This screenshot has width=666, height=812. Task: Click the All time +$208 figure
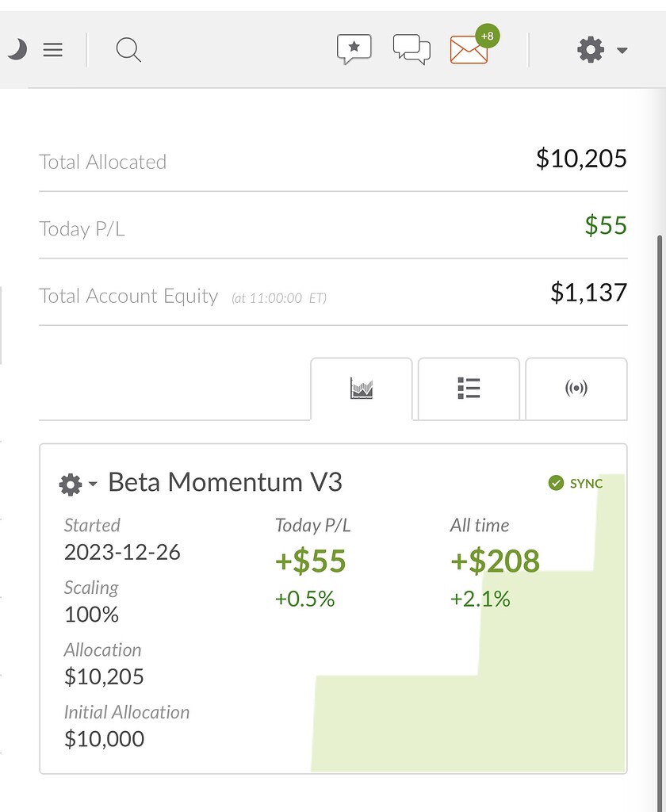coord(495,561)
